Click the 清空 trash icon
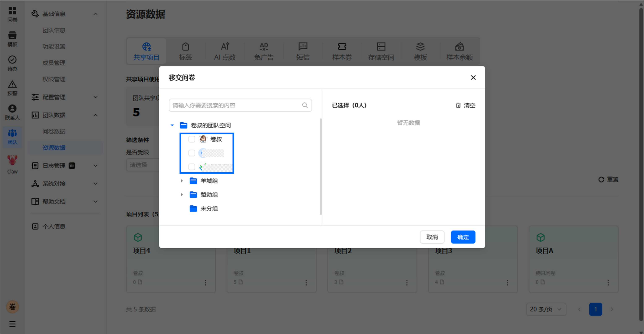Image resolution: width=644 pixels, height=334 pixels. tap(458, 105)
